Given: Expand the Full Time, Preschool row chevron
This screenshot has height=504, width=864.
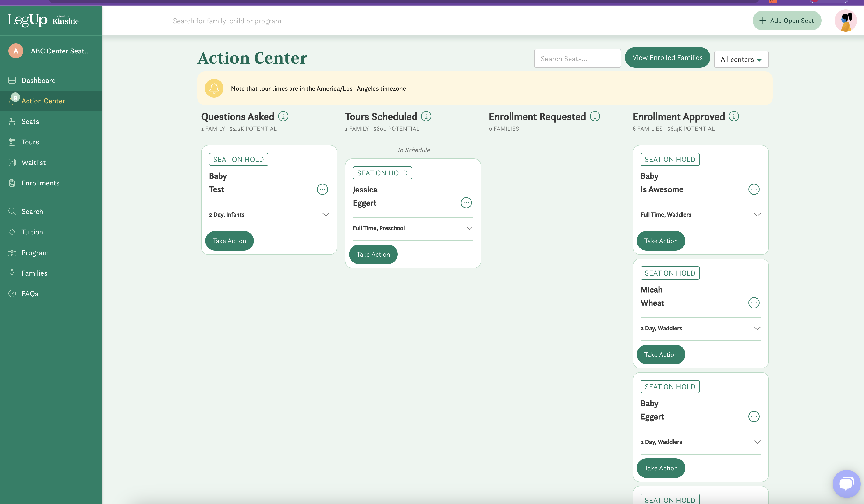Looking at the screenshot, I should point(470,228).
